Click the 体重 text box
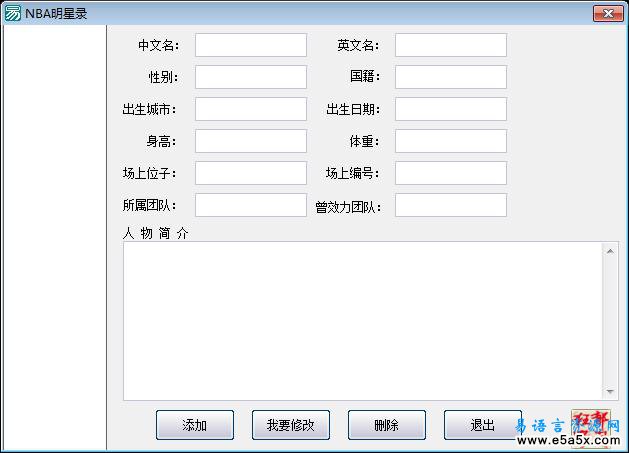Viewport: 629px width, 453px height. [x=450, y=141]
